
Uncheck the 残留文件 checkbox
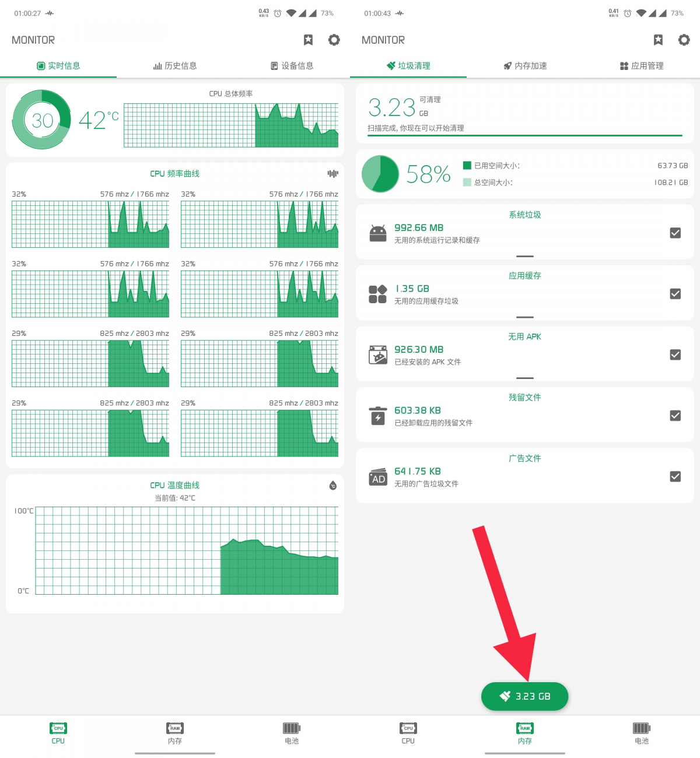675,416
